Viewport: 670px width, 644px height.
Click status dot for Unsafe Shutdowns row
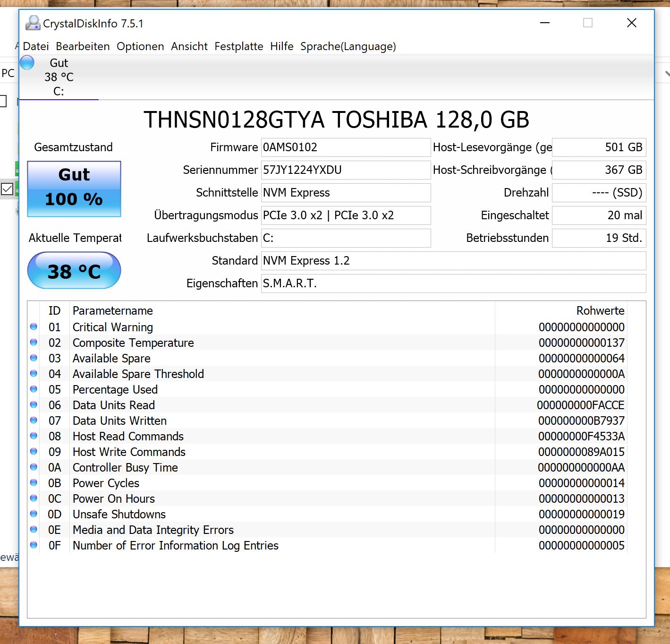[34, 514]
